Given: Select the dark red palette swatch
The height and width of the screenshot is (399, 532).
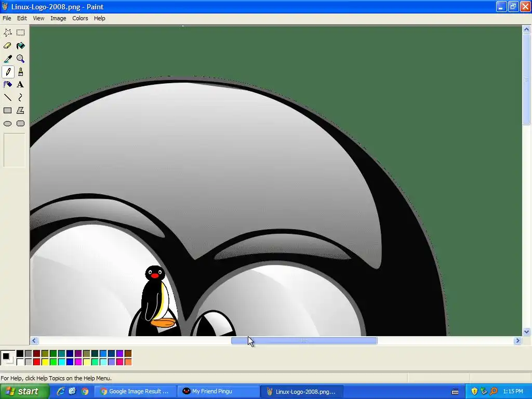Looking at the screenshot, I should coord(37,354).
